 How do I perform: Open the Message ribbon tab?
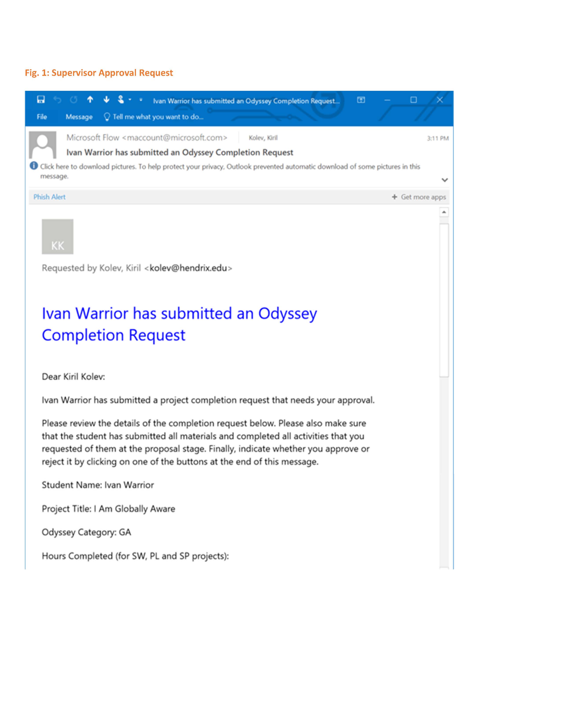79,117
